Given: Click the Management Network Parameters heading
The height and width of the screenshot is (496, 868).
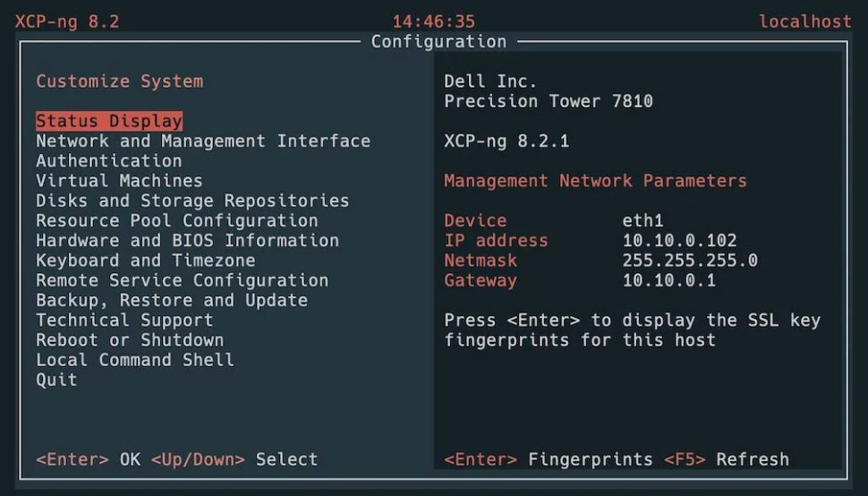Looking at the screenshot, I should pyautogui.click(x=596, y=181).
